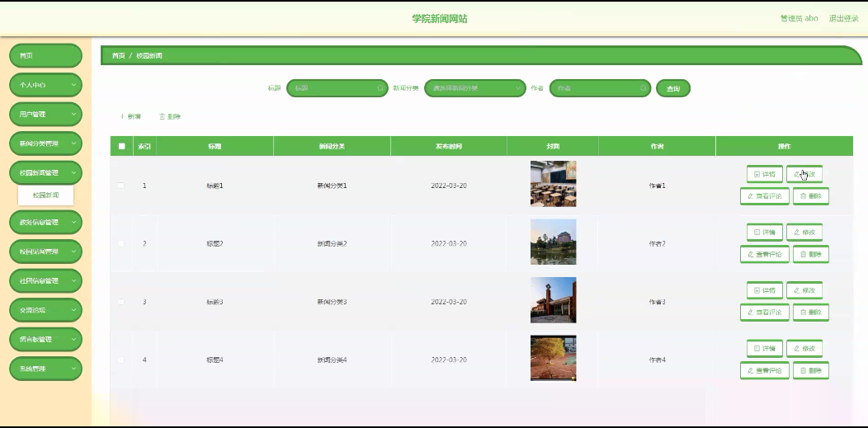868x428 pixels.
Task: Click the 标题2 title cell
Action: [215, 243]
